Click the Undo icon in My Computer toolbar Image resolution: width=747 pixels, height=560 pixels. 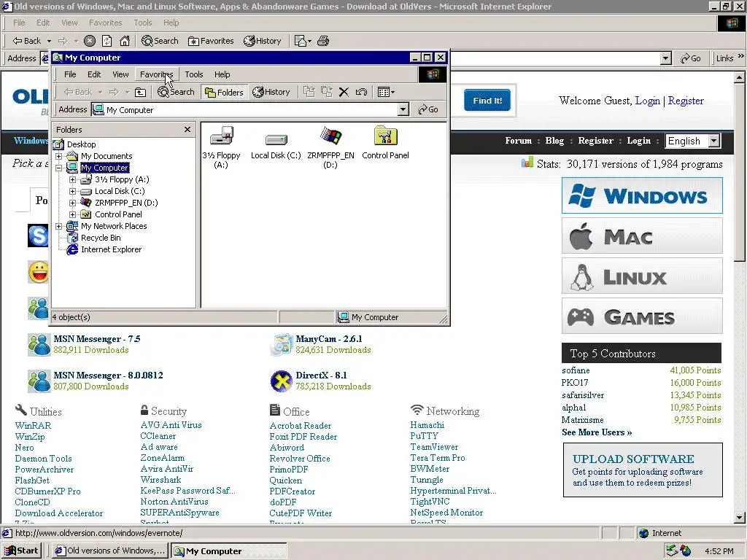[361, 92]
